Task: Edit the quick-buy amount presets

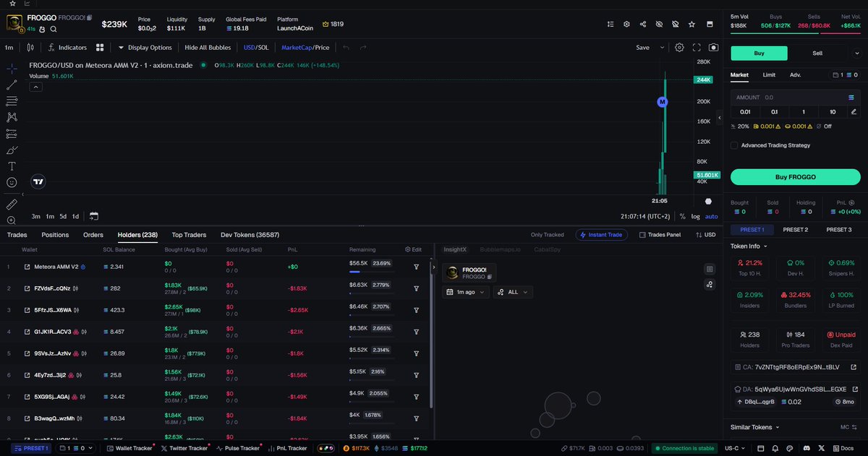Action: (854, 111)
